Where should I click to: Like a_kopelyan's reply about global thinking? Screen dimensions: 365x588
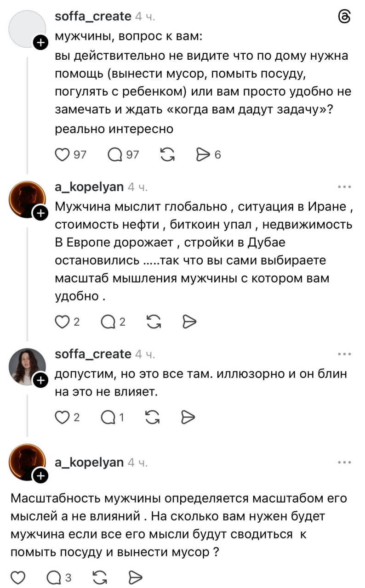[62, 322]
